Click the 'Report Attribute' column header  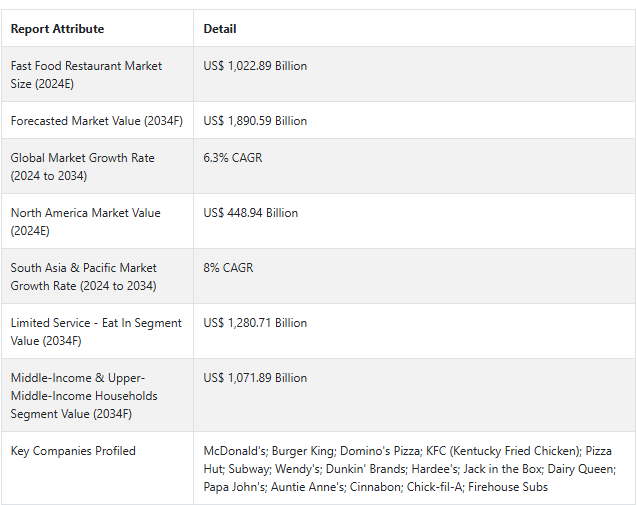coord(57,29)
